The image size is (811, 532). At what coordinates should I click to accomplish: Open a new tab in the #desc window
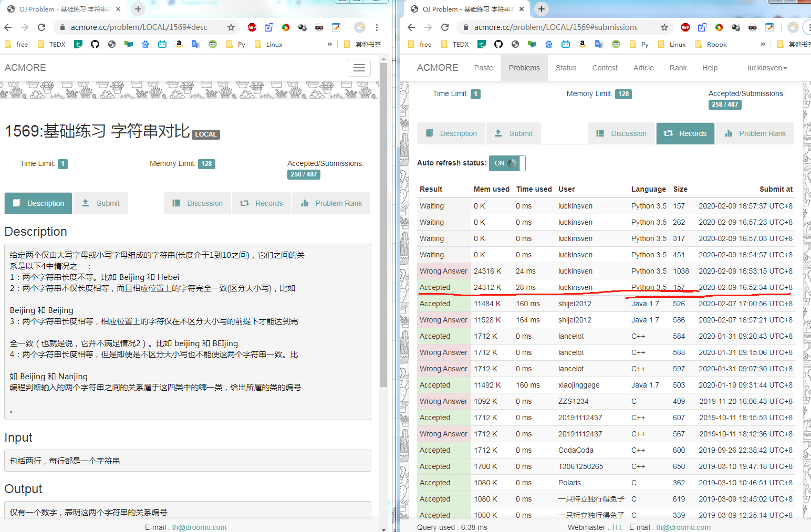138,9
